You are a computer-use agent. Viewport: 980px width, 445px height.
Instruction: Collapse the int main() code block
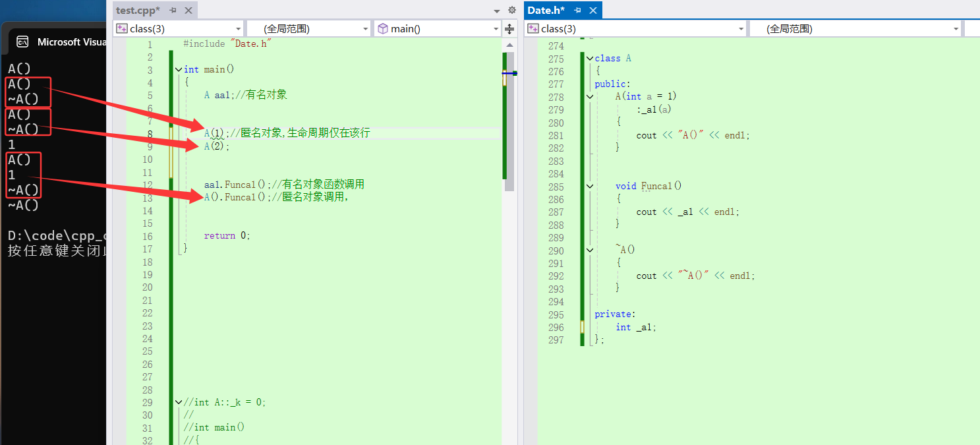click(x=179, y=70)
